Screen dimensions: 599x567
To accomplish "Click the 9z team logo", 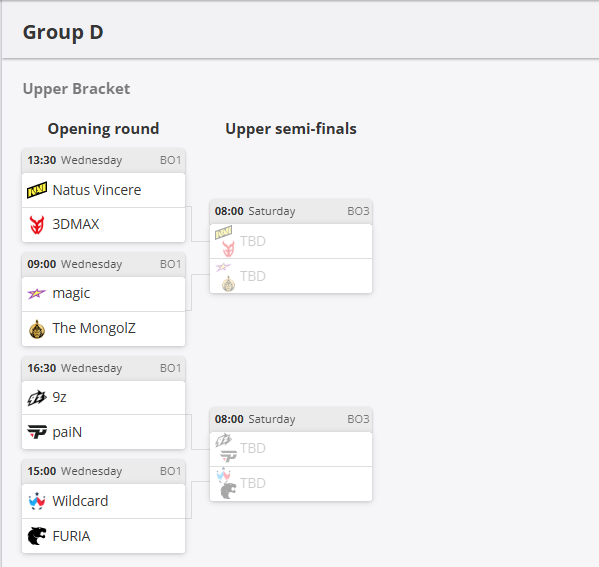I will 37,398.
